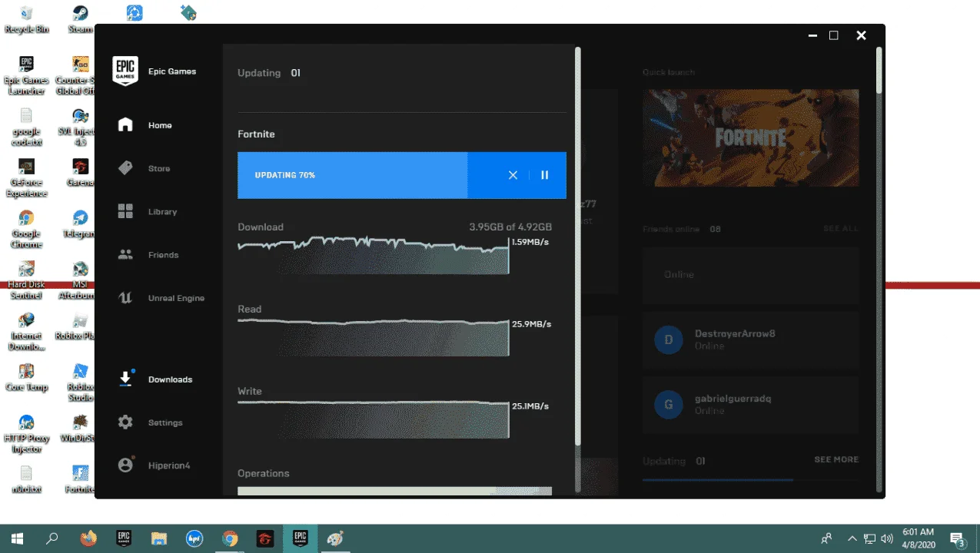980x553 pixels.
Task: Click the taskbar volume speaker icon
Action: 887,538
